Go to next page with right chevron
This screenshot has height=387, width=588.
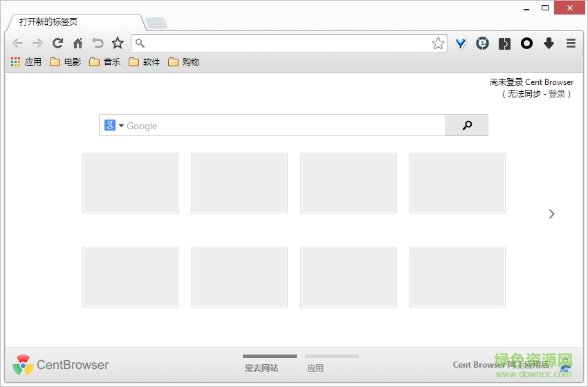pyautogui.click(x=551, y=214)
